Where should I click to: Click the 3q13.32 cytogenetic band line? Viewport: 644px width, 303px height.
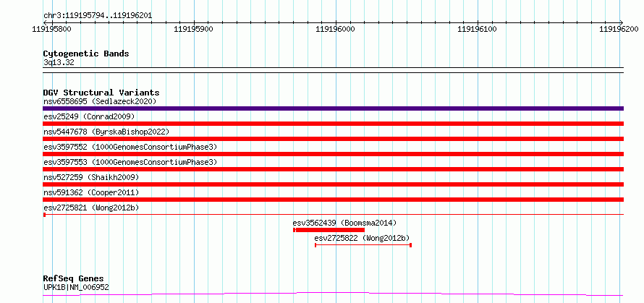[x=333, y=70]
